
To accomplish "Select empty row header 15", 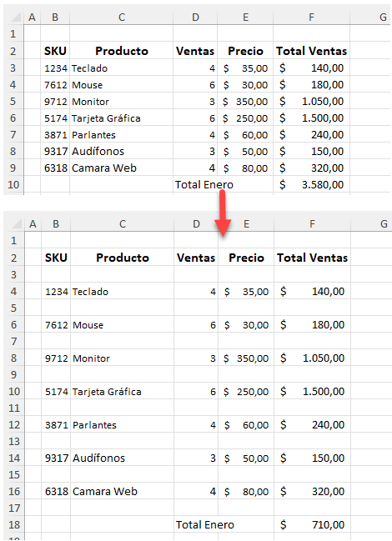I will [14, 475].
